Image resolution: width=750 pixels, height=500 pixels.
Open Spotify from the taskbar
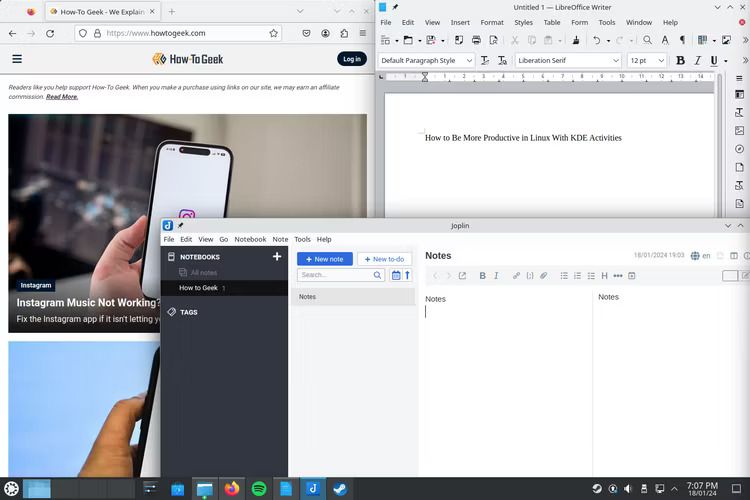pos(259,489)
